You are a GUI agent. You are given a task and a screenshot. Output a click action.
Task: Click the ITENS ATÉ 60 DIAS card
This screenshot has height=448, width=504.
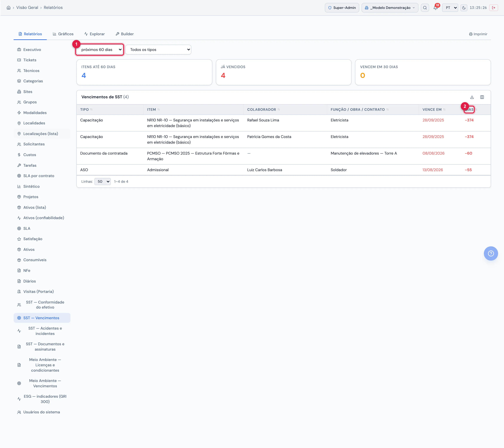[144, 72]
